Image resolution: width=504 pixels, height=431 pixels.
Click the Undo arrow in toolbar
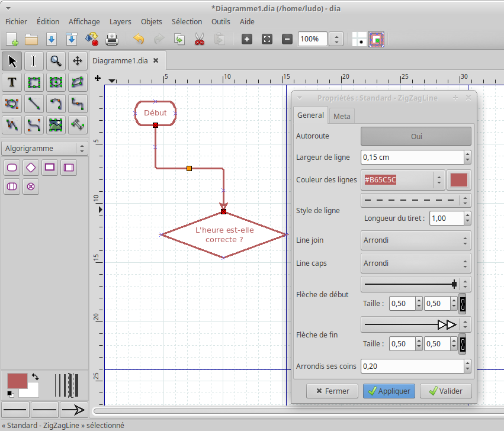point(139,40)
